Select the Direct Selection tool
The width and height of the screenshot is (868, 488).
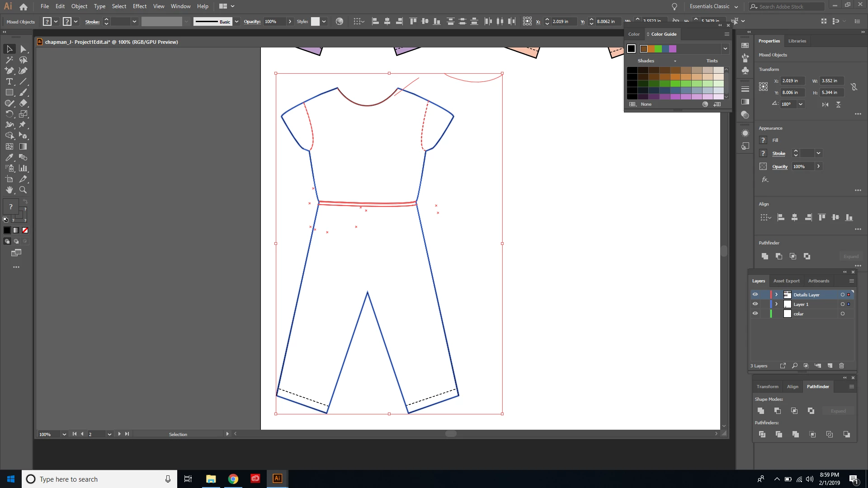[24, 49]
